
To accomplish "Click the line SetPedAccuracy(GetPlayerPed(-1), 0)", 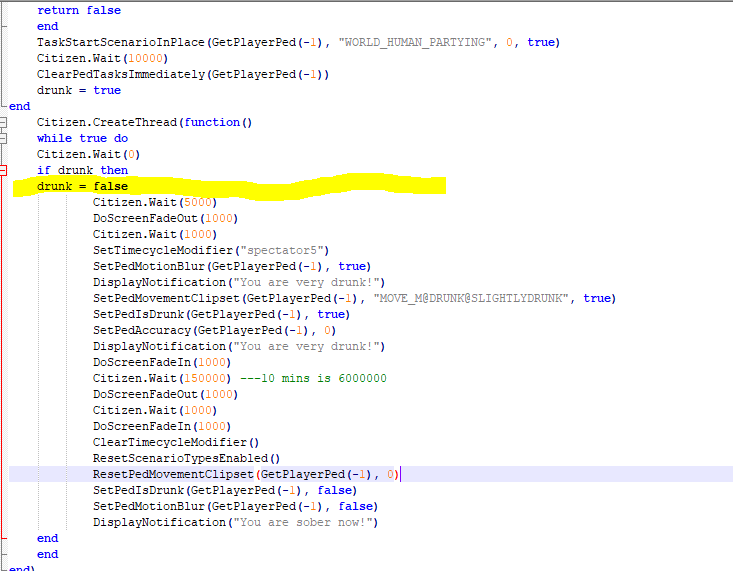I will 214,331.
